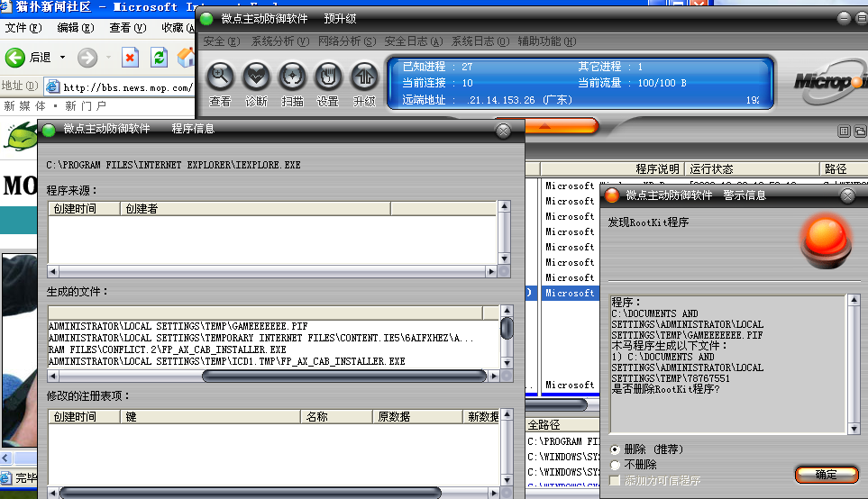The height and width of the screenshot is (499, 868).
Task: Click 创建时间 header in 程序来源 list
Action: (x=84, y=209)
